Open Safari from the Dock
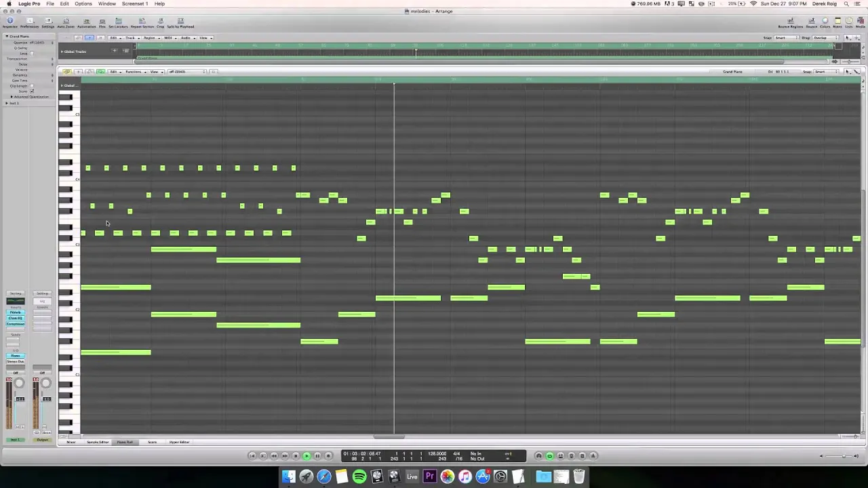The image size is (868, 488). [x=324, y=476]
